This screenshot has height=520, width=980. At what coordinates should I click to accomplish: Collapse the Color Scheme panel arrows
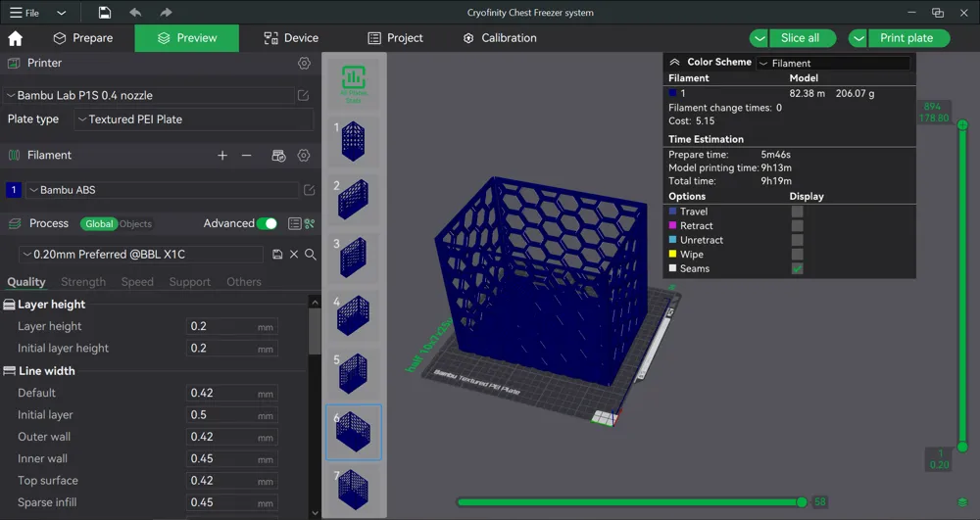[674, 62]
